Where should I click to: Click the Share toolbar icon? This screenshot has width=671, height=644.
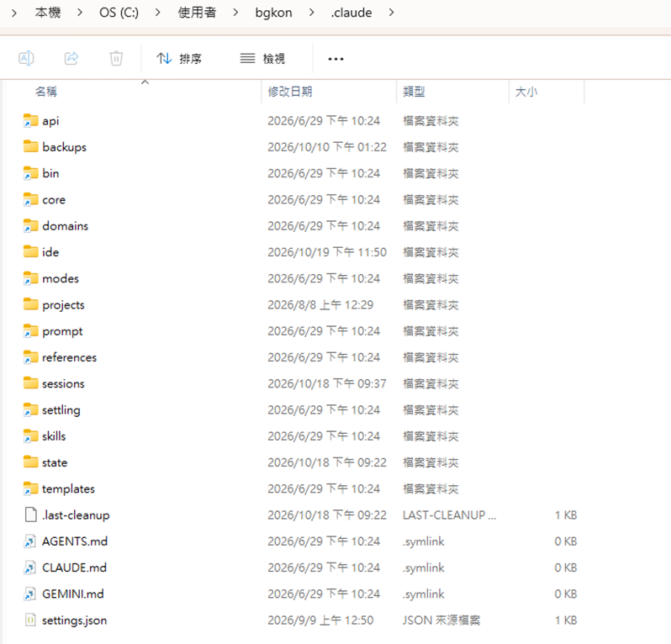click(71, 58)
